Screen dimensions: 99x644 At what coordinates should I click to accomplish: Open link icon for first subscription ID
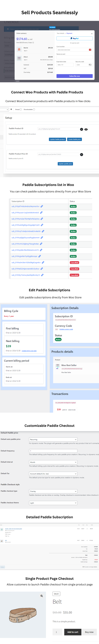coord(42,207)
